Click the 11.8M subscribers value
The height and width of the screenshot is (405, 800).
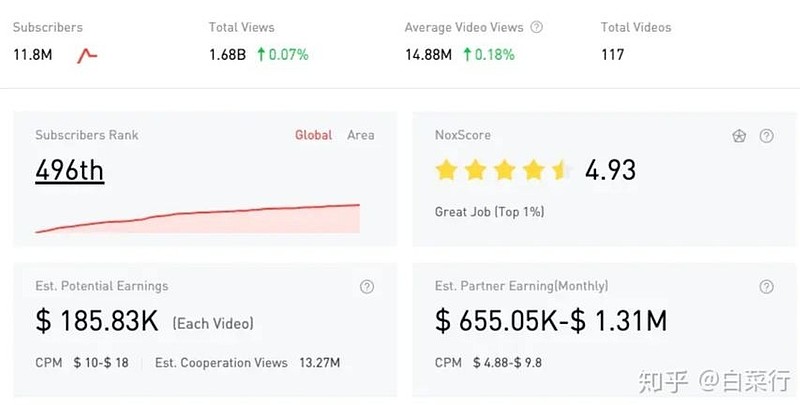pos(32,55)
